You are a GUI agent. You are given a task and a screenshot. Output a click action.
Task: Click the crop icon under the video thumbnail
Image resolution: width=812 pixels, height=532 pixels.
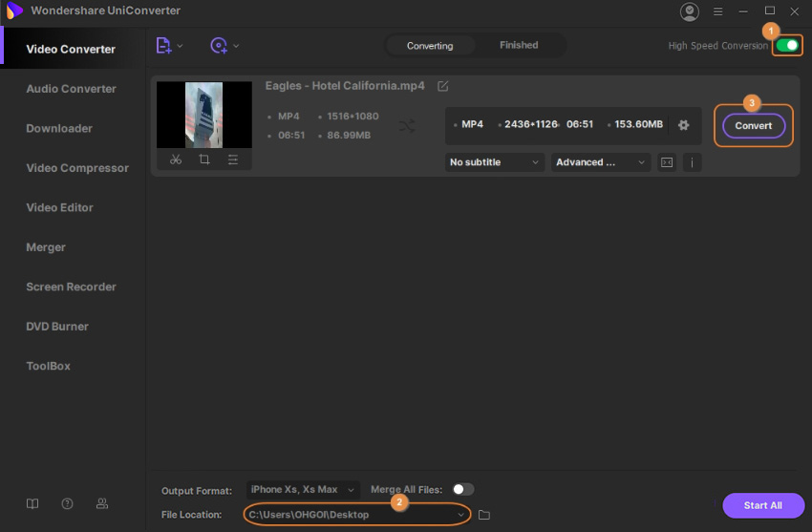[x=204, y=160]
